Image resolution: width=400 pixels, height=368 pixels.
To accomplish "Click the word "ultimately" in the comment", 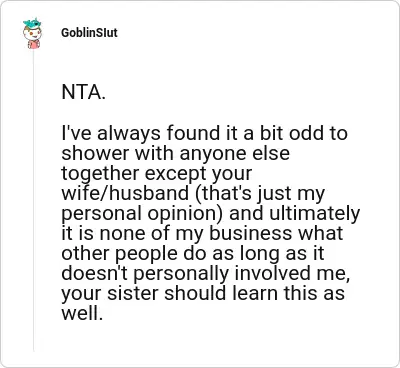I will coord(315,214).
